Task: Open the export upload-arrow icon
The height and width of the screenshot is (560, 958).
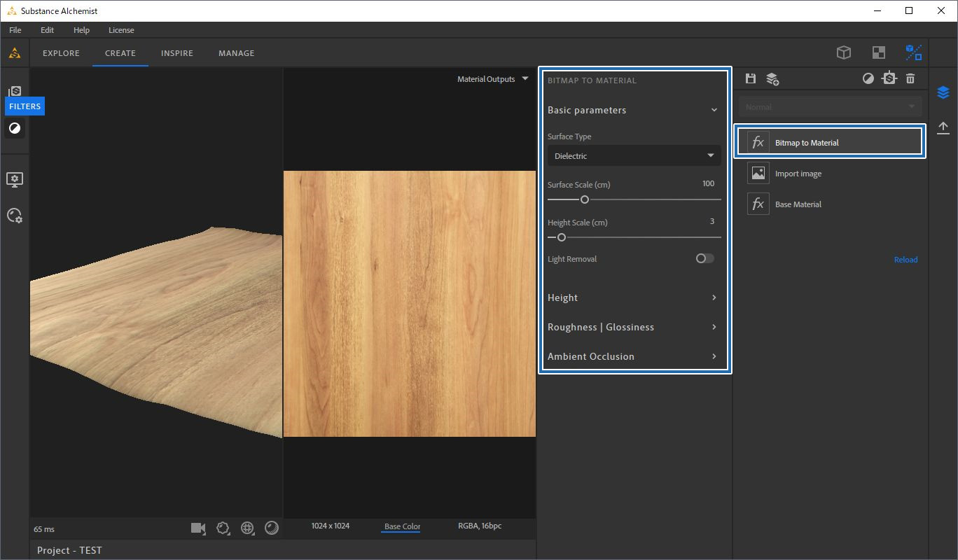Action: coord(943,127)
